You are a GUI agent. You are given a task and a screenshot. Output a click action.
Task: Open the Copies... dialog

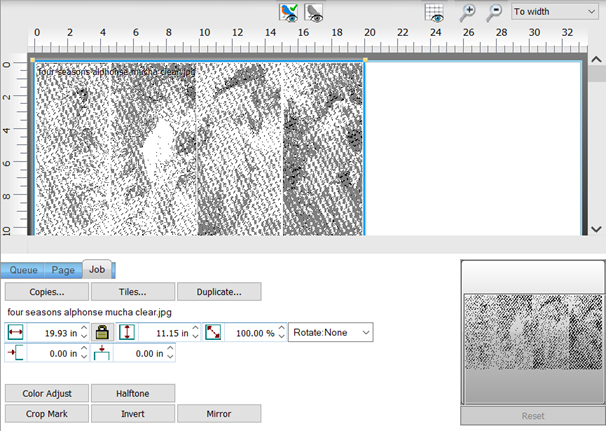pos(47,292)
